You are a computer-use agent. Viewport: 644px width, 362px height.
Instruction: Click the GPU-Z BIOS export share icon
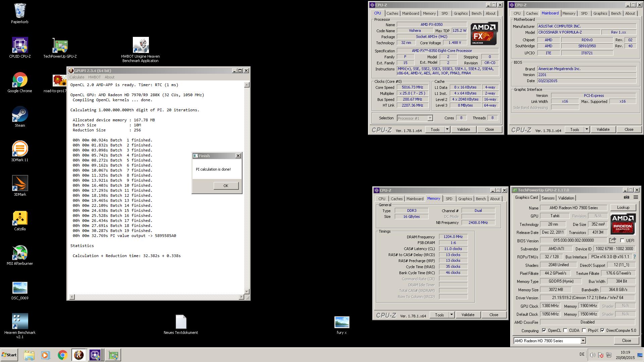[613, 240]
